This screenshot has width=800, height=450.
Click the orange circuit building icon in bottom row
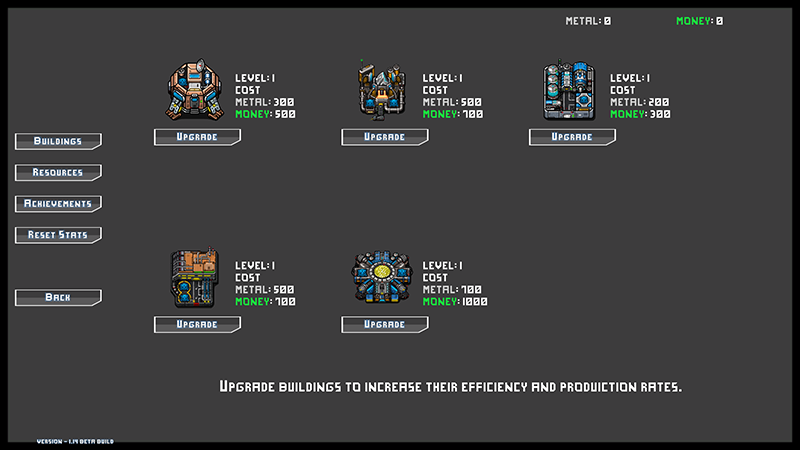pyautogui.click(x=194, y=278)
